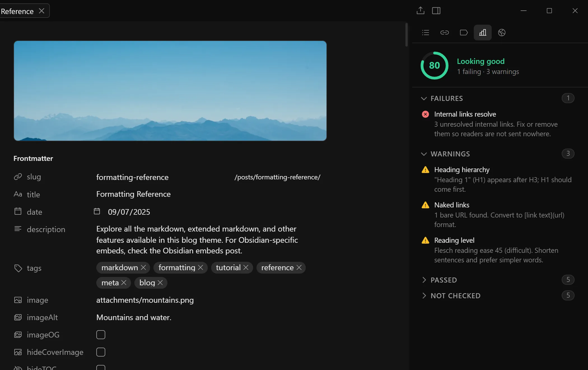Screen dimensions: 588x370
Task: Toggle the hideTOC checkbox
Action: (x=101, y=367)
